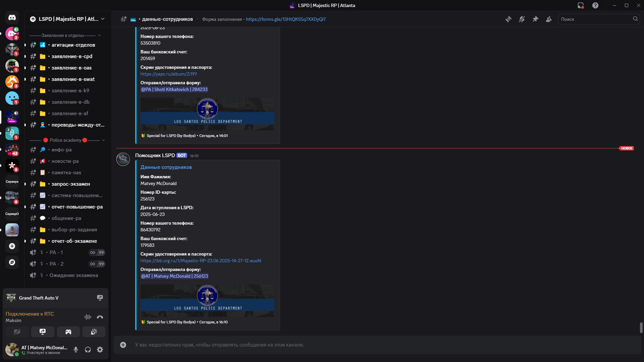
Task: Show pinned messages
Action: [x=535, y=19]
